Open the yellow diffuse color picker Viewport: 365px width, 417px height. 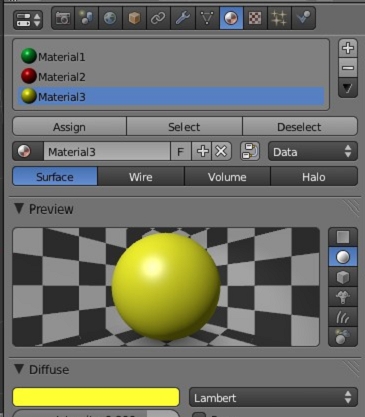[96, 397]
